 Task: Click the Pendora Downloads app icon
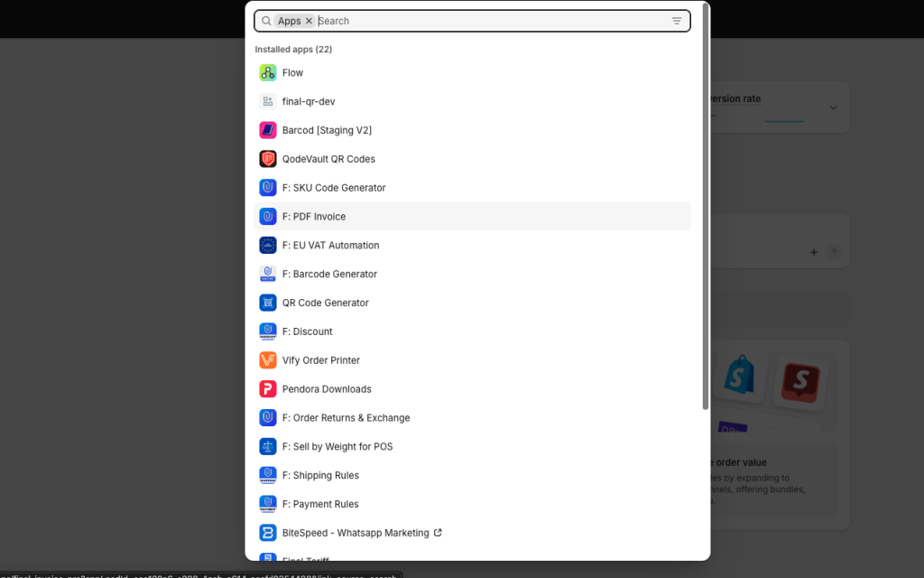(x=268, y=389)
